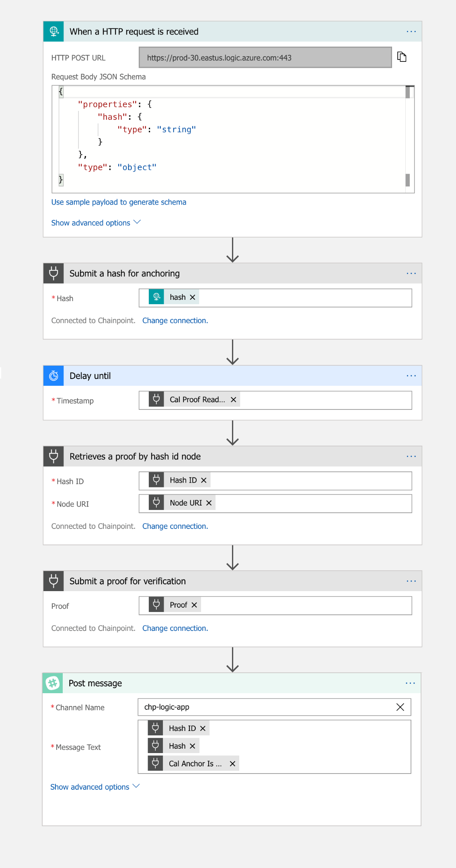Click Use sample payload to generate schema
This screenshot has height=868, width=456.
tap(119, 202)
